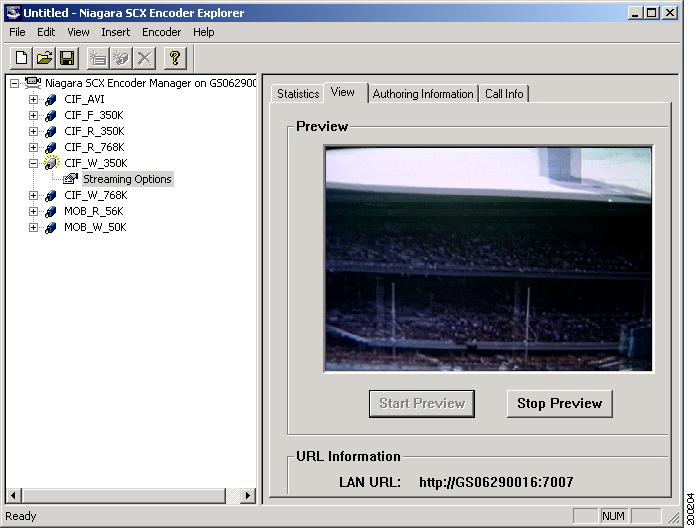Select the Streaming Options tree item
The height and width of the screenshot is (528, 696).
127,179
